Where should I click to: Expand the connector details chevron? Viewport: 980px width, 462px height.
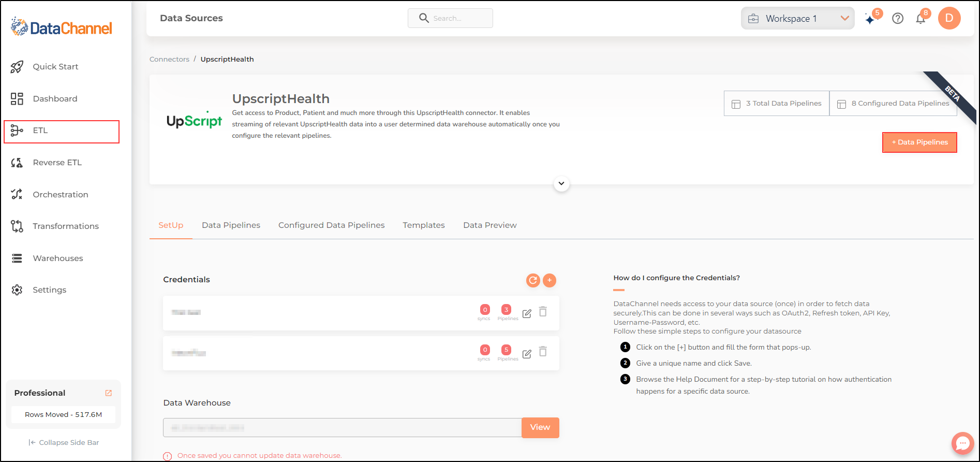click(561, 184)
